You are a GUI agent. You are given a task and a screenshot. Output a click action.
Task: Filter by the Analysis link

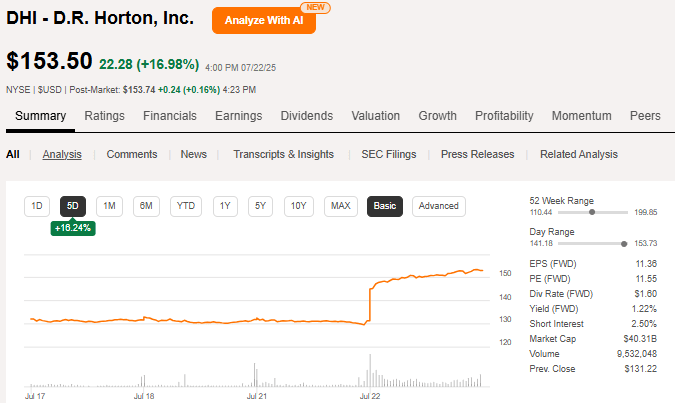[x=62, y=154]
